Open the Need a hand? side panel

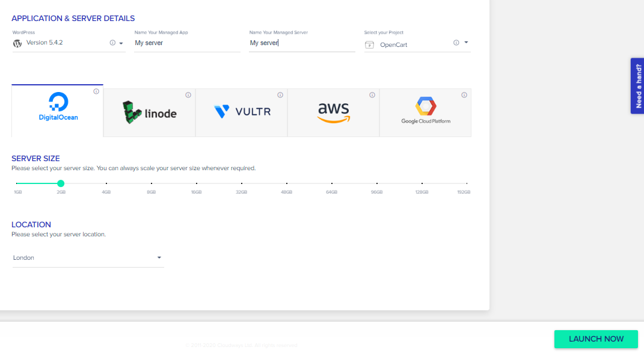(638, 86)
